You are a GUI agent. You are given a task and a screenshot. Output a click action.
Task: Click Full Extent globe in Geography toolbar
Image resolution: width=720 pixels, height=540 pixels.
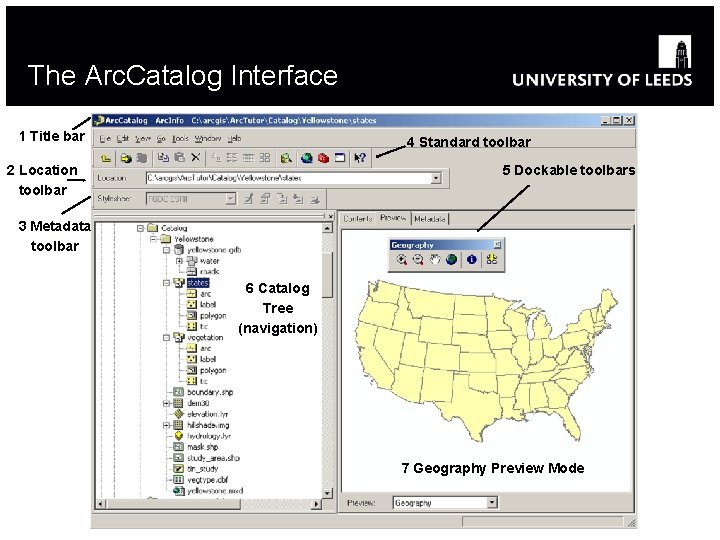click(x=451, y=260)
